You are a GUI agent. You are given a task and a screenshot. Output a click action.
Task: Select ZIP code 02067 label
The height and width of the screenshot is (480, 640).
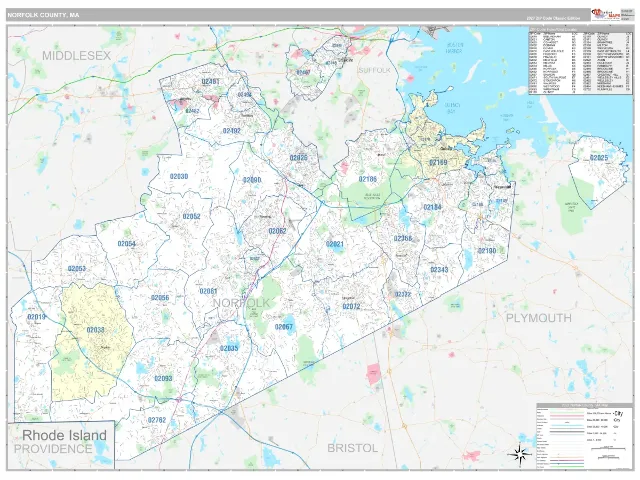pyautogui.click(x=284, y=327)
